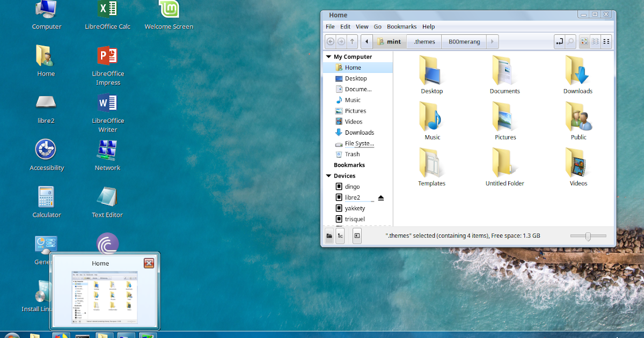
Task: Click the back navigation arrow
Action: (331, 41)
